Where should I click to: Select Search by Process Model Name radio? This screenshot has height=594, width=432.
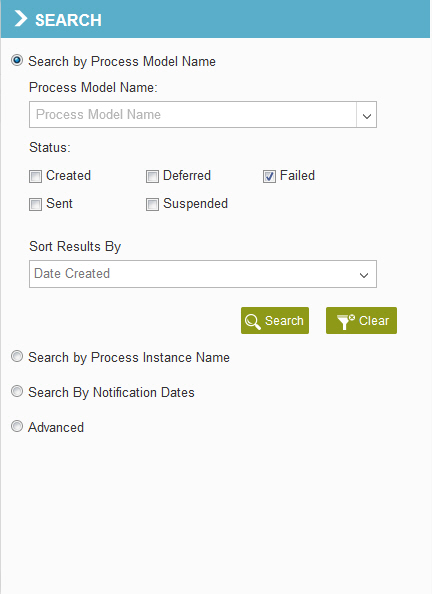[17, 61]
